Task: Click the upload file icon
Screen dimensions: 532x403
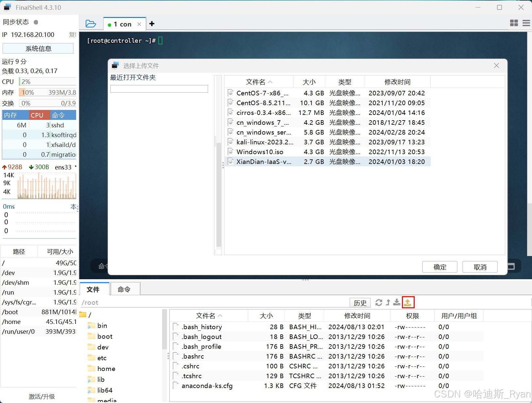Action: click(x=408, y=302)
